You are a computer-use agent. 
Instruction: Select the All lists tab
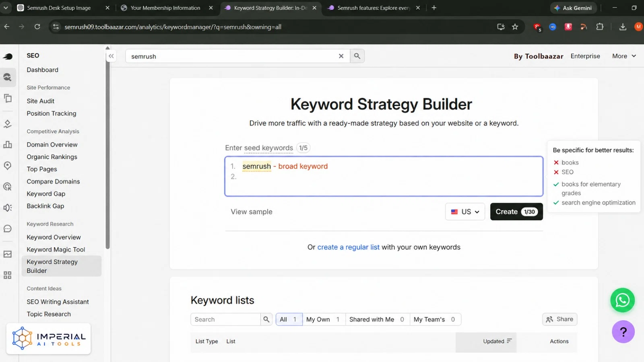(x=289, y=319)
